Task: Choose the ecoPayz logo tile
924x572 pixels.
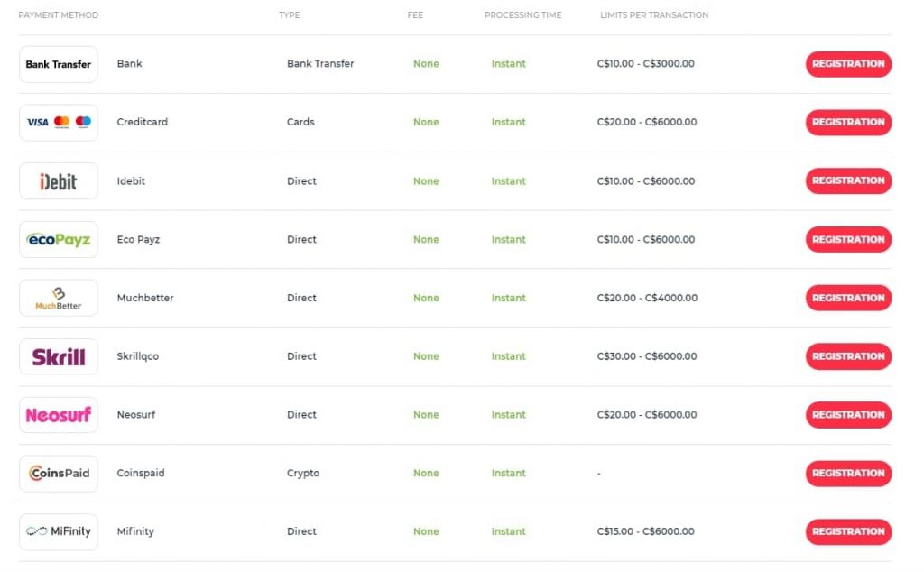Action: click(59, 239)
